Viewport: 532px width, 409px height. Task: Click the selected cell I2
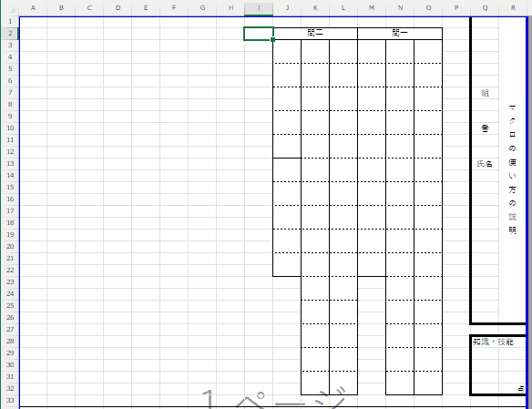click(259, 33)
